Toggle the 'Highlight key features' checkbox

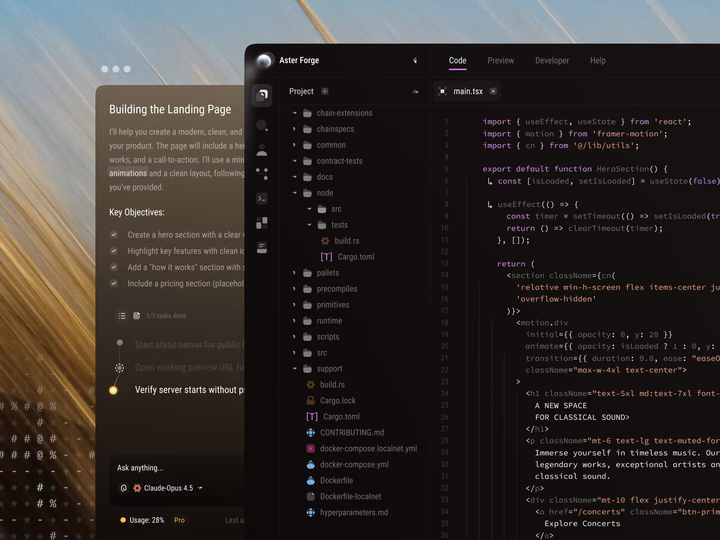[114, 251]
